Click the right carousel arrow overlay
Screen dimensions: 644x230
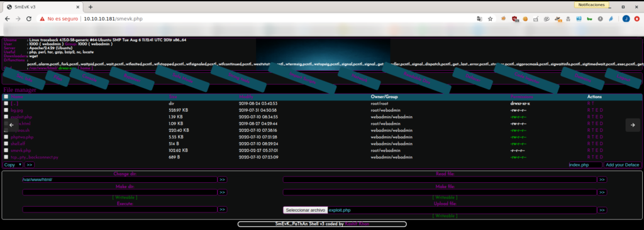click(x=633, y=125)
